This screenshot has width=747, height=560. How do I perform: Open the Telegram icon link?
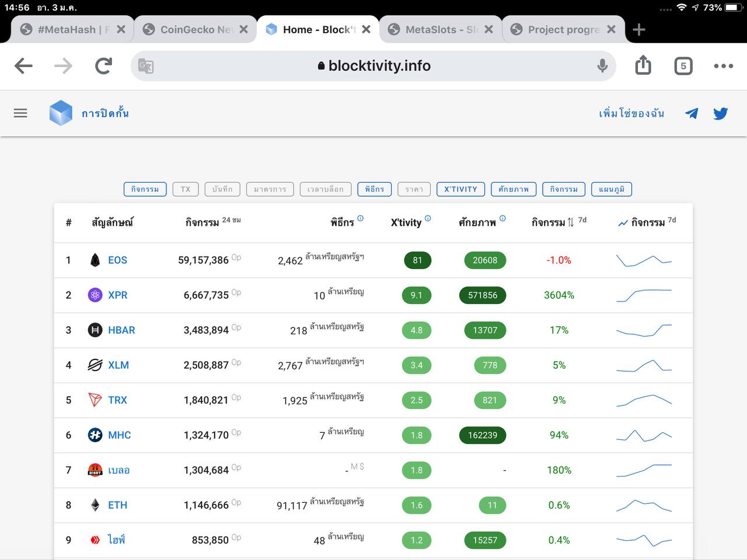(x=692, y=113)
